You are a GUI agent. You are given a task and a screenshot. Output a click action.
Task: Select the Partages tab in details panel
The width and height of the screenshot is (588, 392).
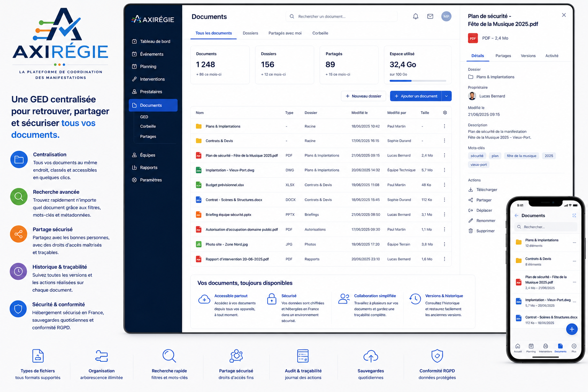[x=503, y=56]
